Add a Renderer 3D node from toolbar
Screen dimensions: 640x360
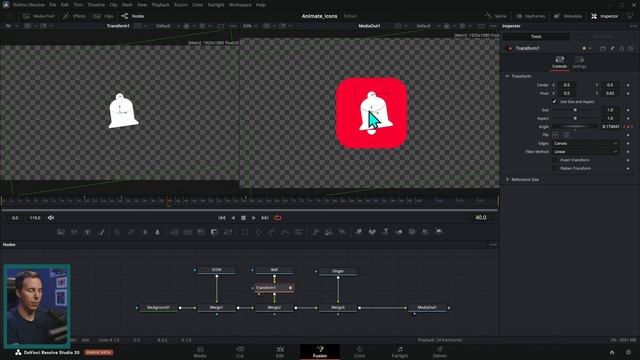coord(439,232)
